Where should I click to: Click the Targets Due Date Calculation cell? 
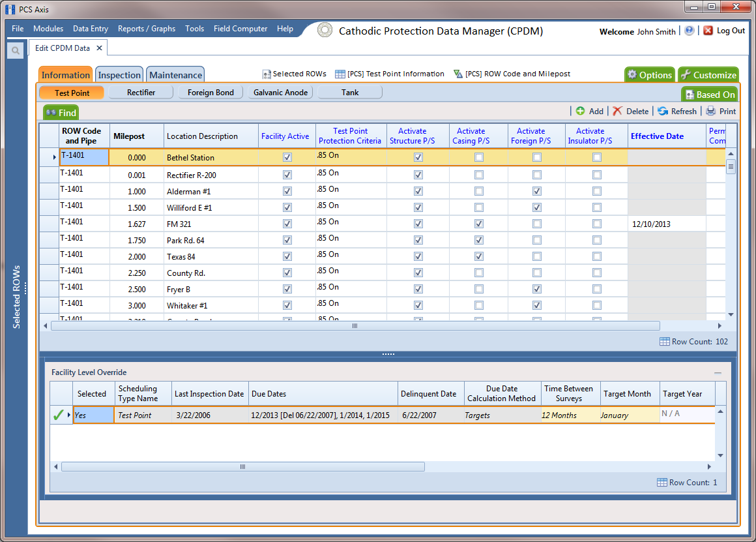(x=502, y=415)
